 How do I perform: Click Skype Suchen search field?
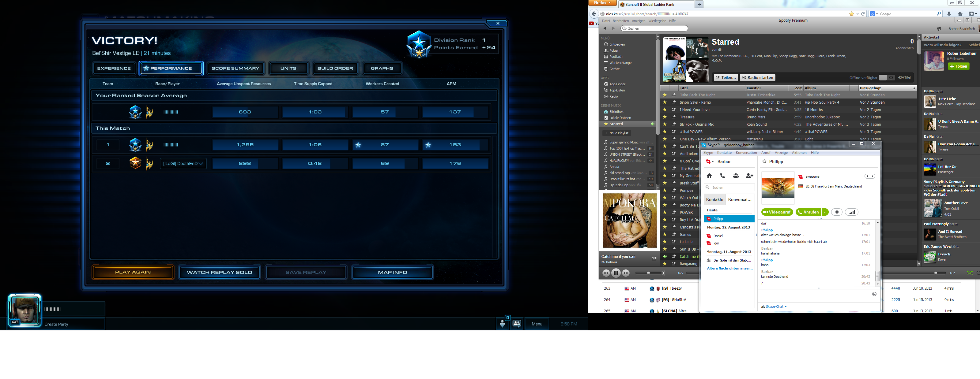tap(729, 188)
